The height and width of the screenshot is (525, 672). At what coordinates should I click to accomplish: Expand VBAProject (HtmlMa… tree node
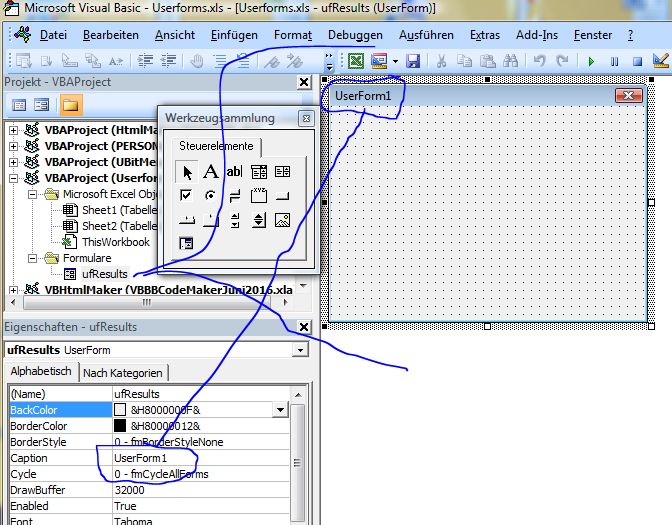[13, 130]
